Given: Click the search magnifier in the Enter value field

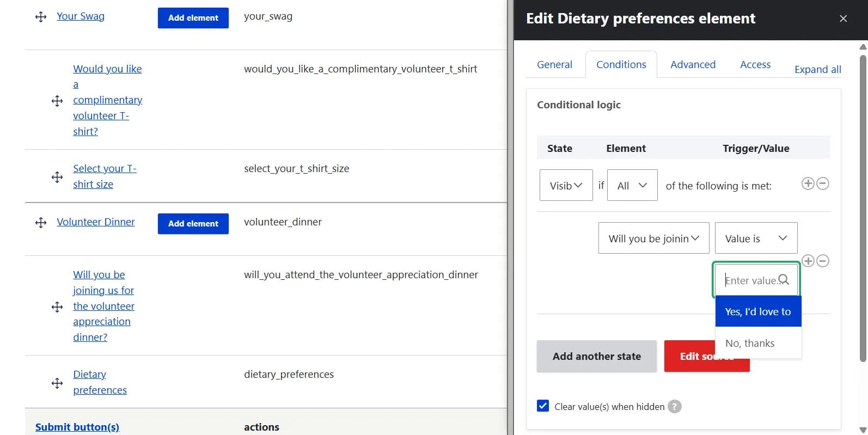Looking at the screenshot, I should click(784, 280).
